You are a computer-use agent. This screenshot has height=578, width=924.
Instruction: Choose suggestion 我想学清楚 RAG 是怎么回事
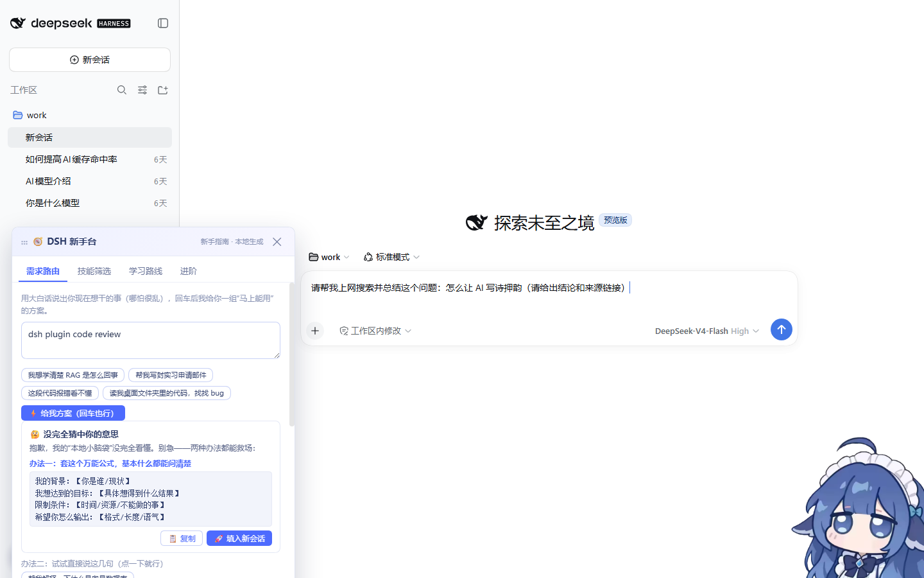click(x=73, y=375)
